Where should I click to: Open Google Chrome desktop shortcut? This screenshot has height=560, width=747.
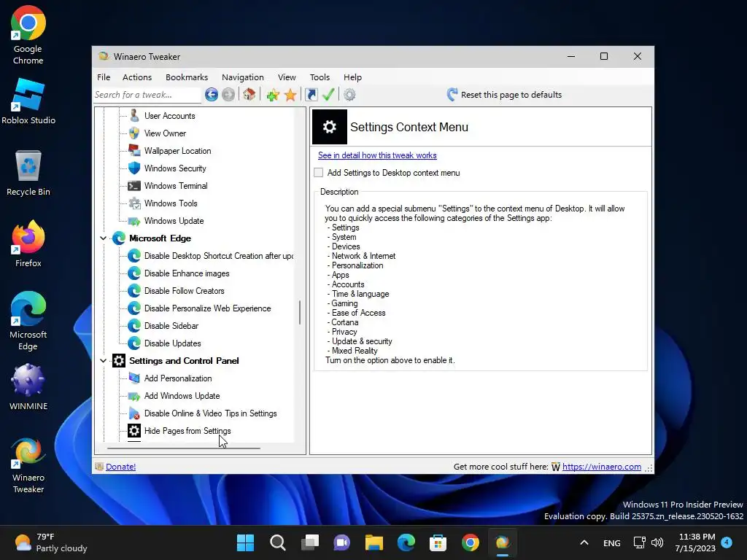point(28,35)
